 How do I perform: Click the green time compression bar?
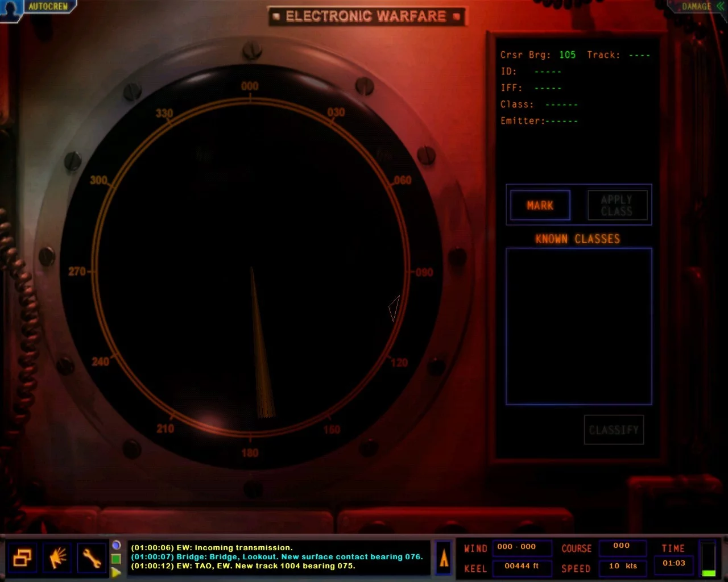click(x=709, y=559)
